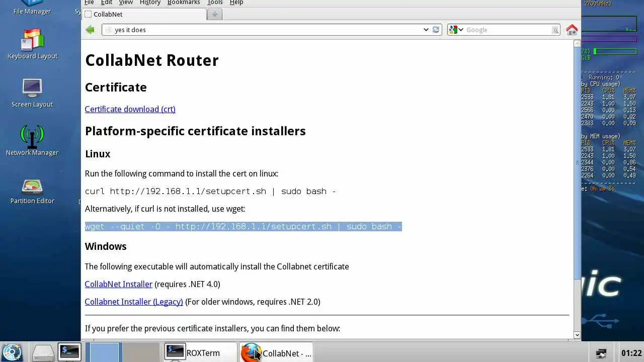Open the start menu on the taskbar
Image resolution: width=644 pixels, height=362 pixels.
click(12, 352)
